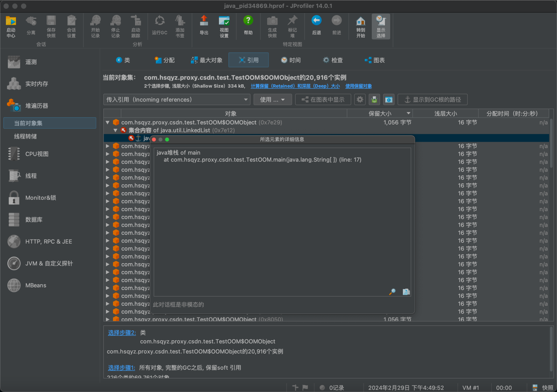Toggle the 显示选择 show selection button
The height and width of the screenshot is (392, 557).
(x=381, y=26)
